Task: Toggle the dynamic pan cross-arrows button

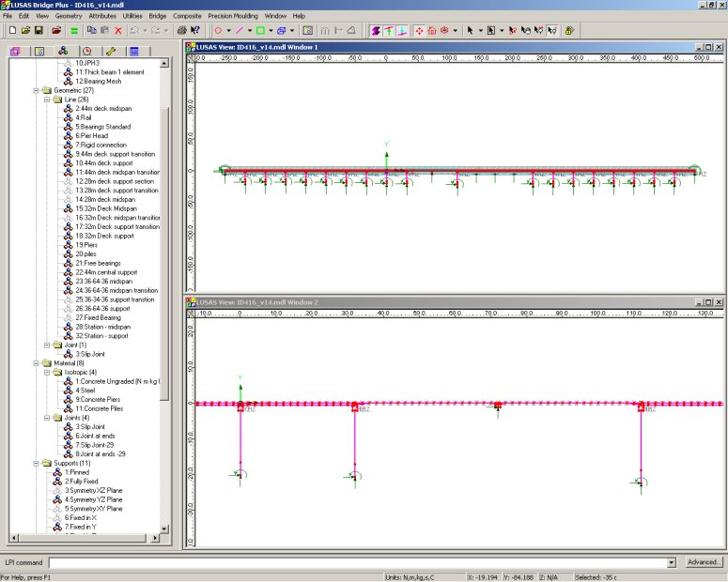Action: coord(420,30)
